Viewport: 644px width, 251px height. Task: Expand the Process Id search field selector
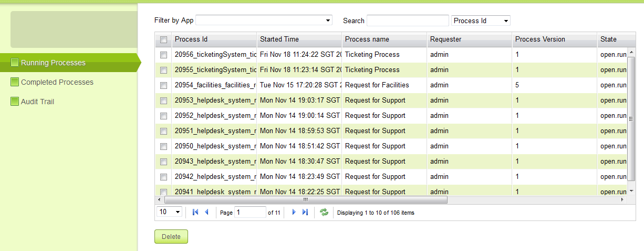pyautogui.click(x=481, y=21)
